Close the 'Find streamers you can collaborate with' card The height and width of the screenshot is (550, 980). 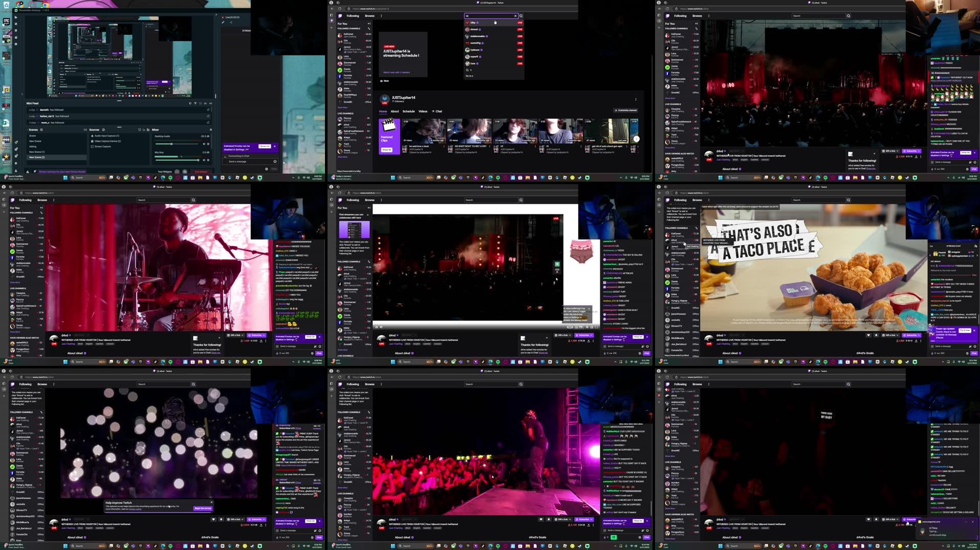pos(367,215)
